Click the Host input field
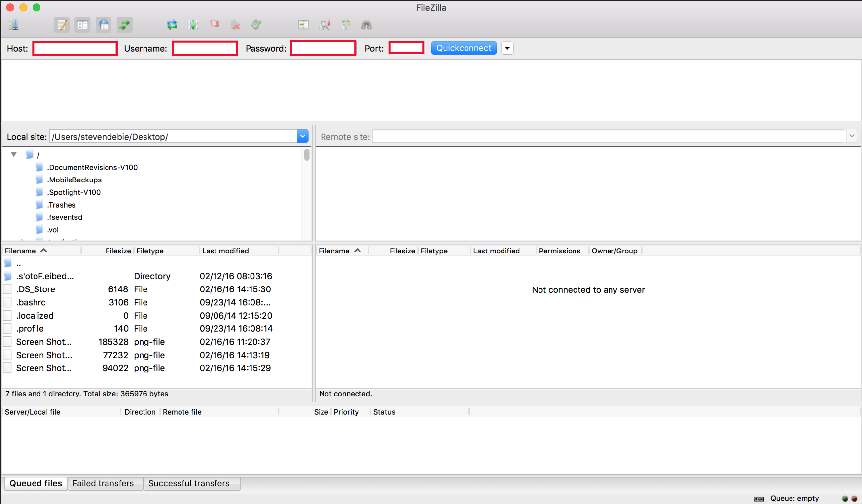The image size is (862, 504). coord(75,48)
